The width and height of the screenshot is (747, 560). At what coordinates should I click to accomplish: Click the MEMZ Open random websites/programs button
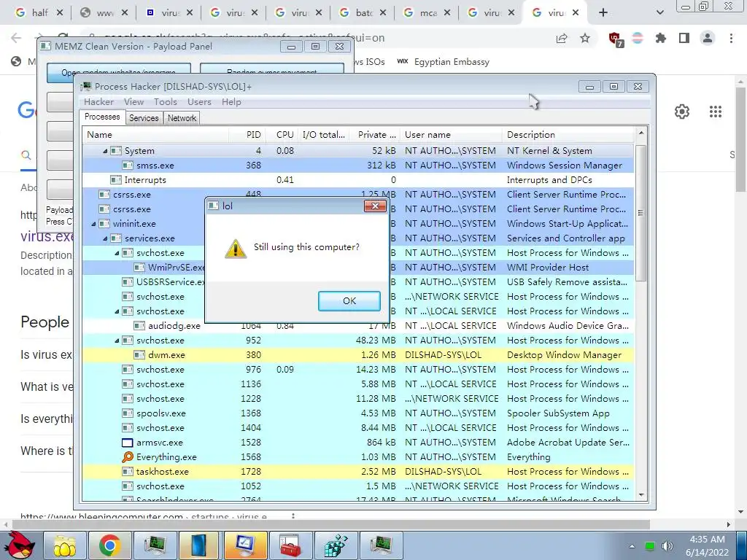119,70
